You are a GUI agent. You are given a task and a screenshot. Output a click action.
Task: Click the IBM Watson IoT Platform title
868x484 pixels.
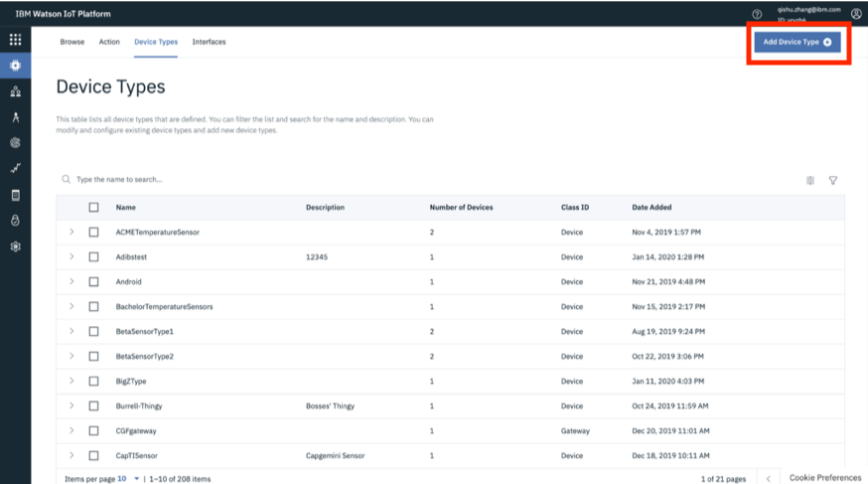pyautogui.click(x=64, y=14)
